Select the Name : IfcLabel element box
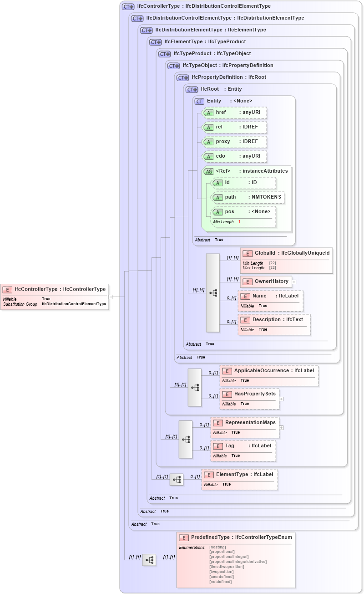The width and height of the screenshot is (364, 594). click(270, 301)
